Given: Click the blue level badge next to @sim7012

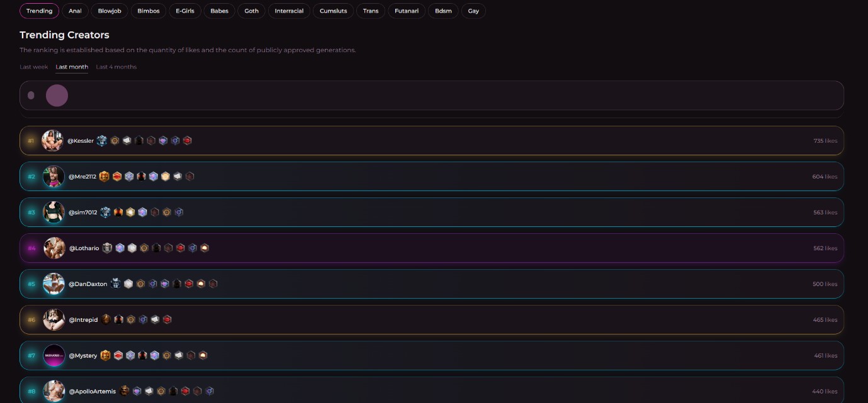Looking at the screenshot, I should point(105,213).
